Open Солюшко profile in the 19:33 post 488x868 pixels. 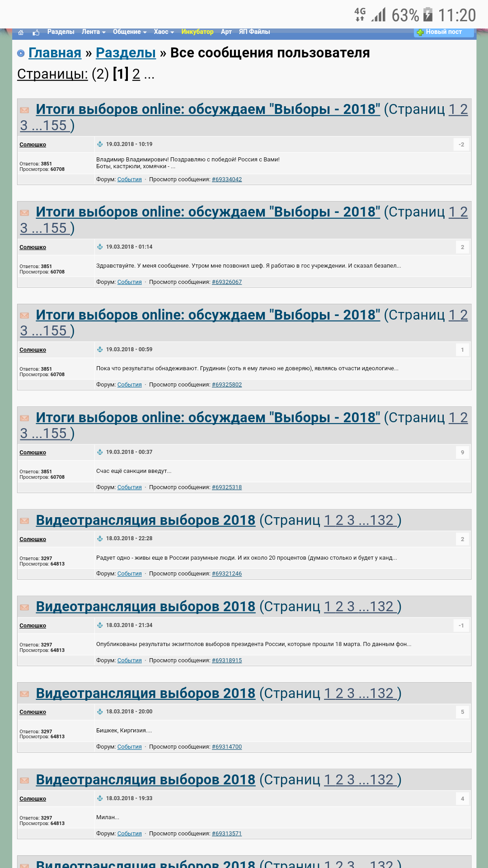[33, 799]
